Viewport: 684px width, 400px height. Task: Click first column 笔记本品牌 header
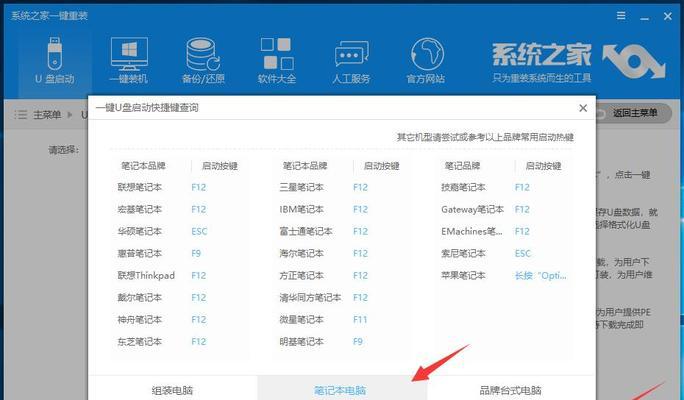144,166
